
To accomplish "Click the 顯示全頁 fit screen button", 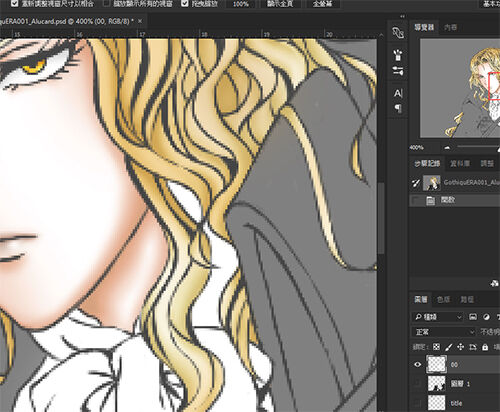I will (x=280, y=4).
